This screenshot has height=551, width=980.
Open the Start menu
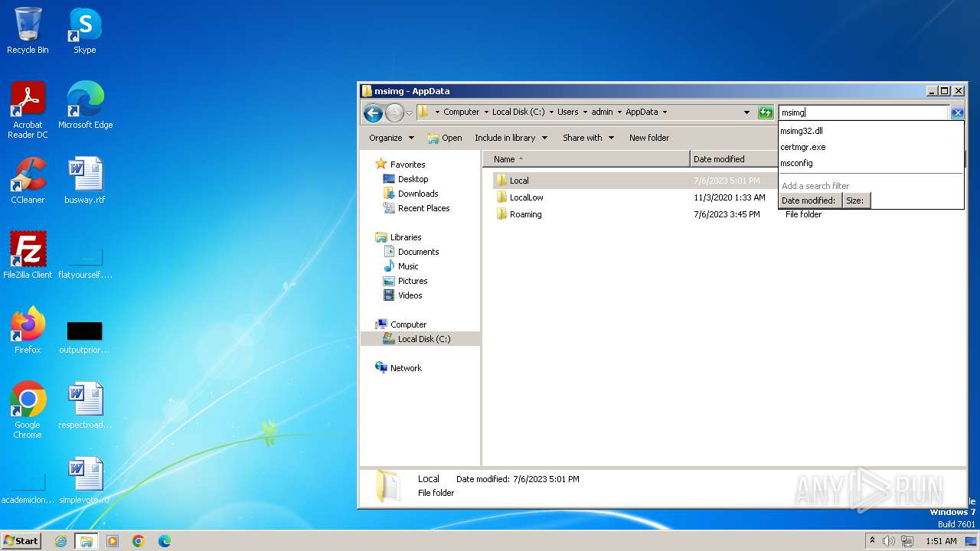[x=21, y=541]
